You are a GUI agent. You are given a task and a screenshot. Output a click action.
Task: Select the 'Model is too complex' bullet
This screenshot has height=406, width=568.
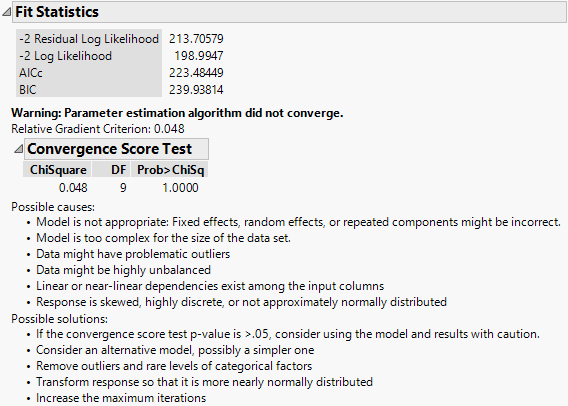163,238
